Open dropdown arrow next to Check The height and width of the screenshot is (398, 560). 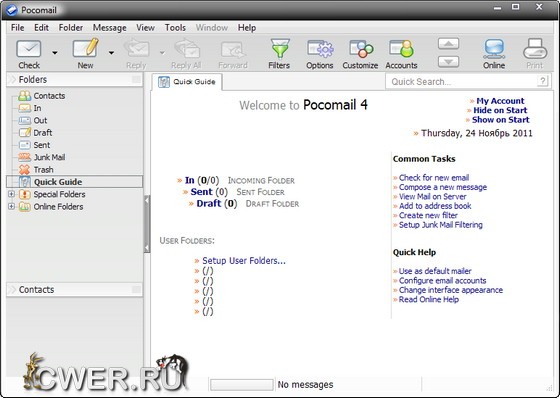(x=55, y=53)
